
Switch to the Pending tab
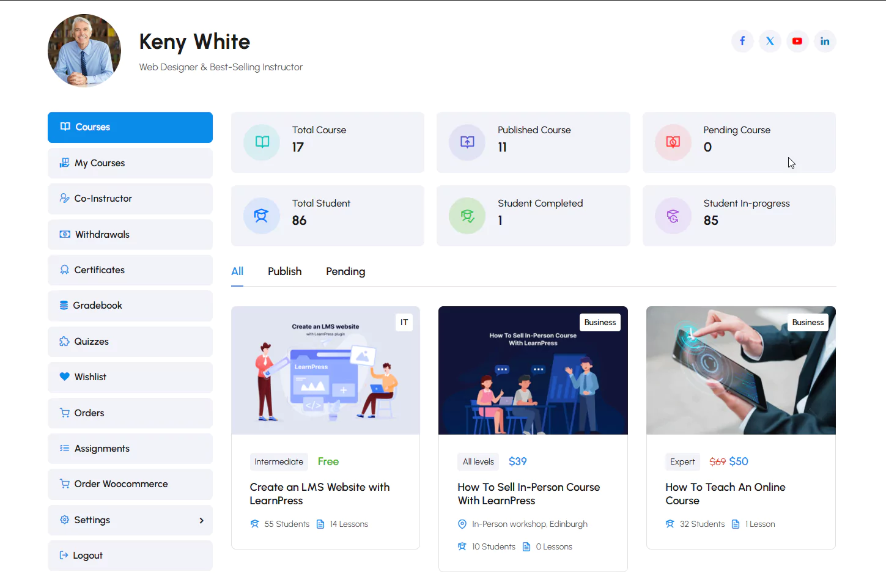coord(345,271)
